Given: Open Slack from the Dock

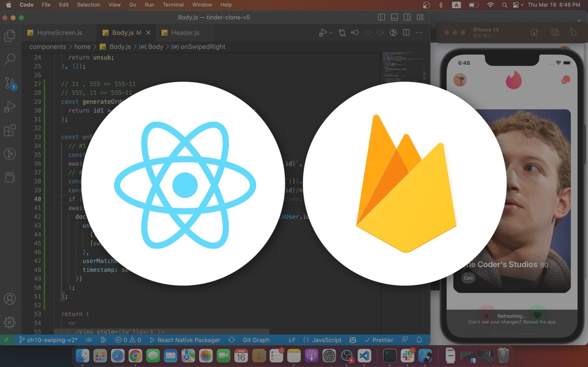Looking at the screenshot, I should (407, 355).
